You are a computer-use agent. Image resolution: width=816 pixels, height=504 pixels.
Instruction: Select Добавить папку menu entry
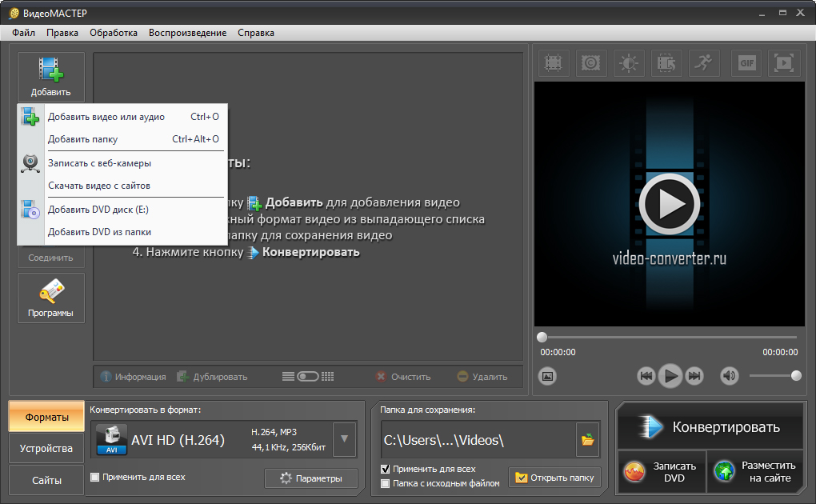pos(122,139)
